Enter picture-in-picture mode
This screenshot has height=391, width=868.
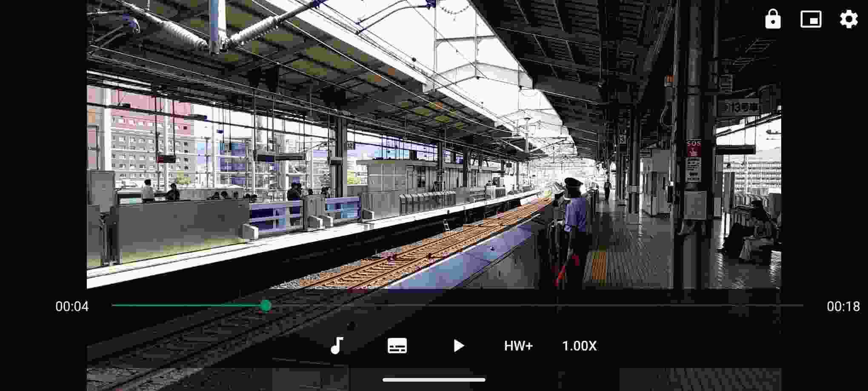(812, 20)
